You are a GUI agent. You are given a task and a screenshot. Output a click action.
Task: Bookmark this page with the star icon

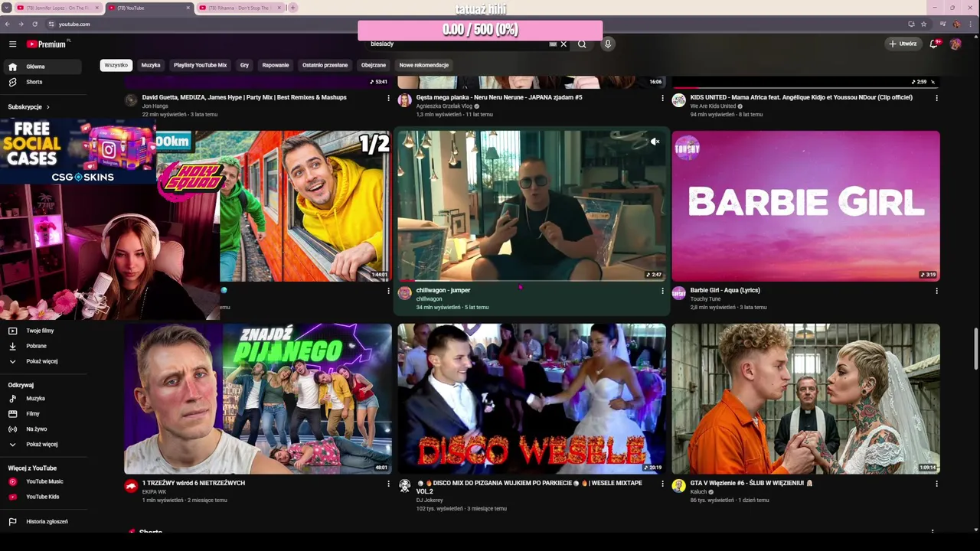[x=924, y=24]
